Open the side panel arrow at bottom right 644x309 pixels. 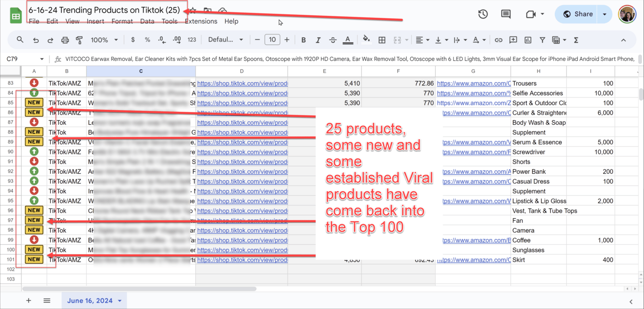point(631,301)
